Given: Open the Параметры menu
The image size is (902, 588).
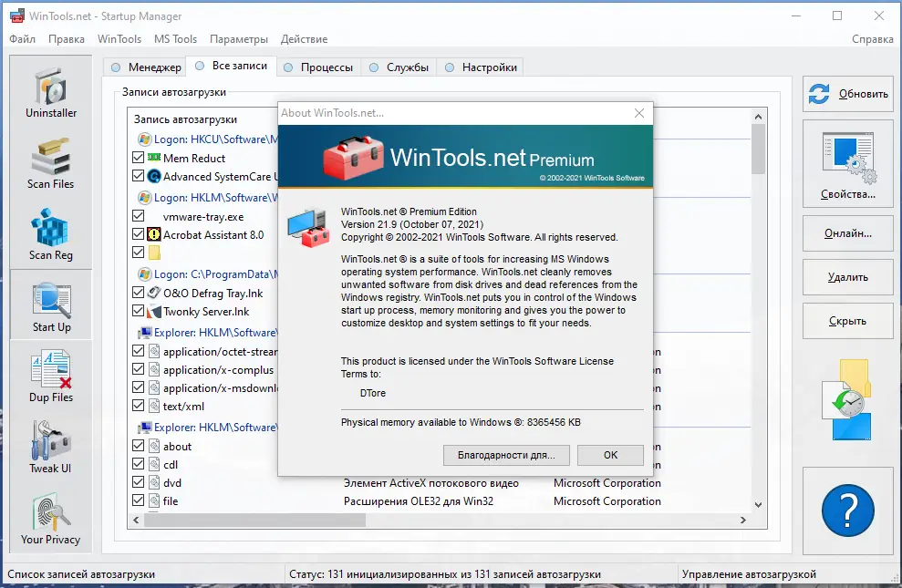Looking at the screenshot, I should point(239,39).
